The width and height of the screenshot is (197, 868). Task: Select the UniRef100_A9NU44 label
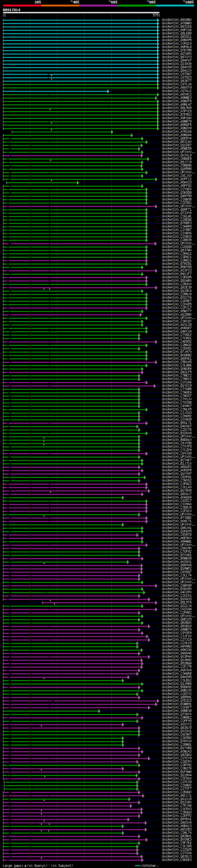coord(177,135)
